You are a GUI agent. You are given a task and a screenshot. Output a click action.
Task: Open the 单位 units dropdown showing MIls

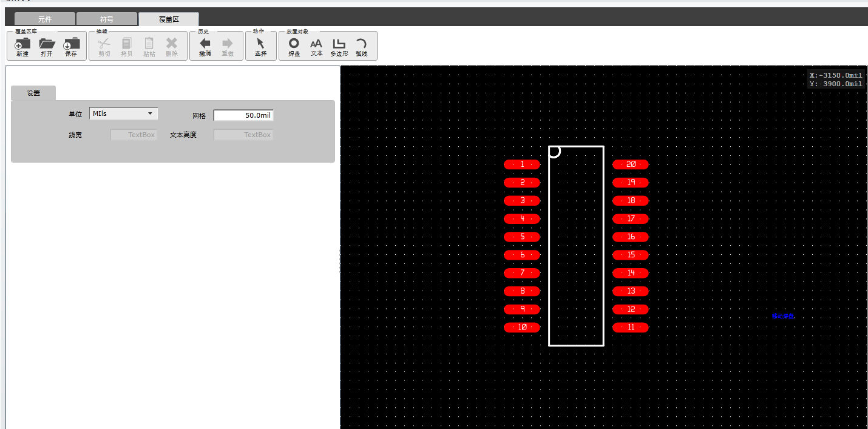[x=124, y=113]
